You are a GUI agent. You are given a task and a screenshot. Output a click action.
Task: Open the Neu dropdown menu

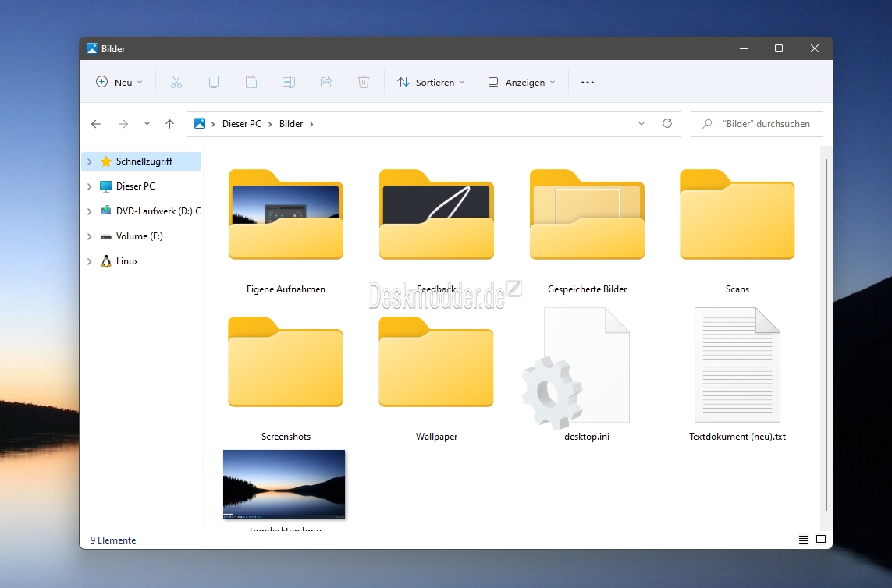(x=119, y=83)
